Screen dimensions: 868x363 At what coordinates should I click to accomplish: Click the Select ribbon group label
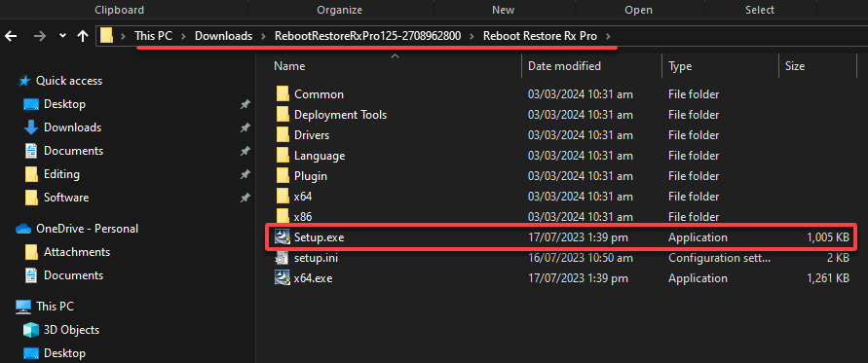click(760, 10)
